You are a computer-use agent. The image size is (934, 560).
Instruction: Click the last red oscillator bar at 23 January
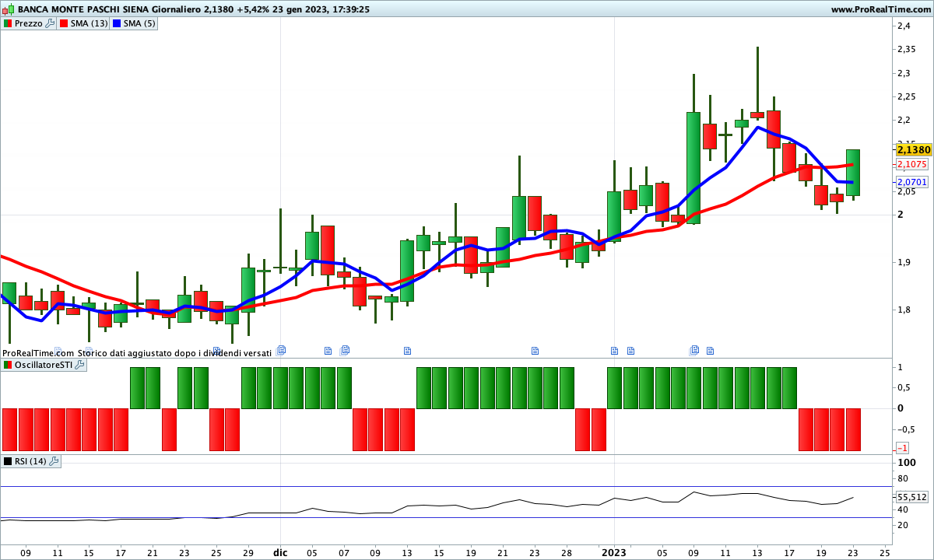tap(853, 429)
